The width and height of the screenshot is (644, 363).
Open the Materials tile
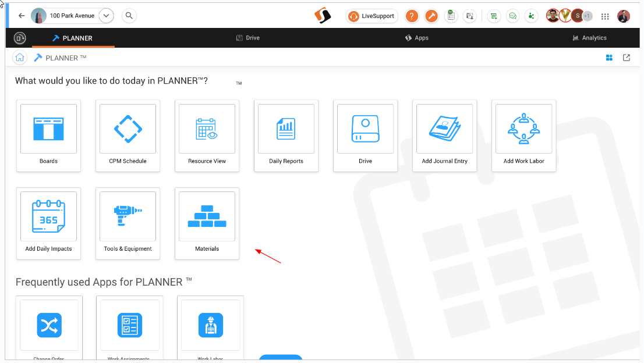coord(207,223)
